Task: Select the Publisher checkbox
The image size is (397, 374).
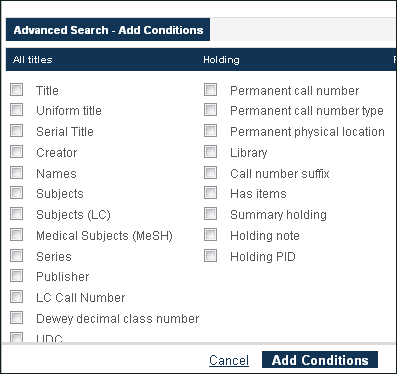Action: pyautogui.click(x=16, y=276)
